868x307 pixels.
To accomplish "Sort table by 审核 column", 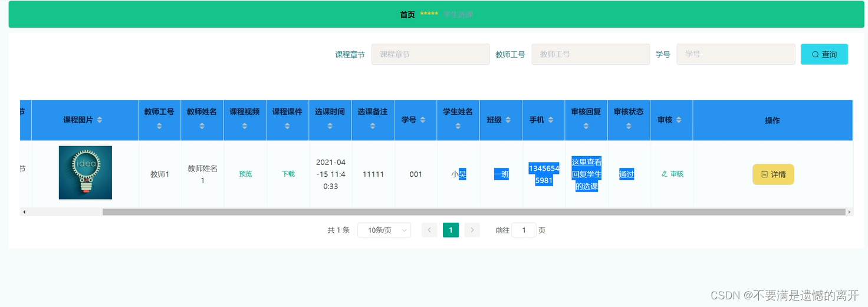I will coord(679,120).
